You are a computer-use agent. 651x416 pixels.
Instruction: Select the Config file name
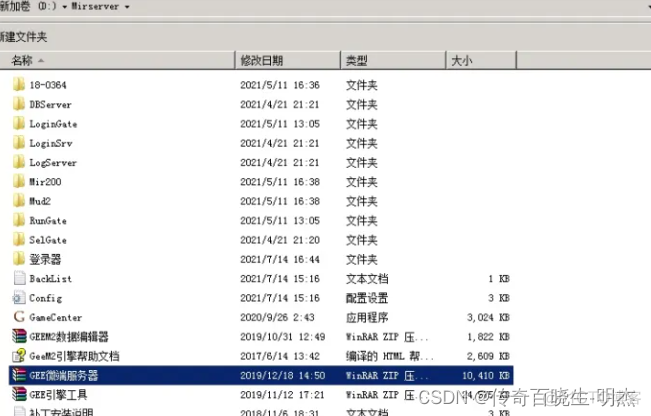pos(46,298)
